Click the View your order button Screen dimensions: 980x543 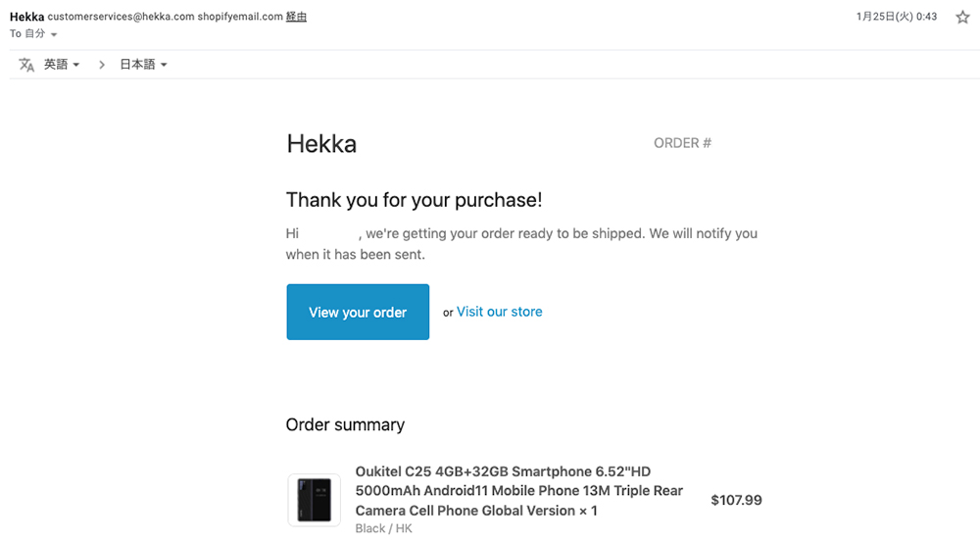pyautogui.click(x=358, y=312)
